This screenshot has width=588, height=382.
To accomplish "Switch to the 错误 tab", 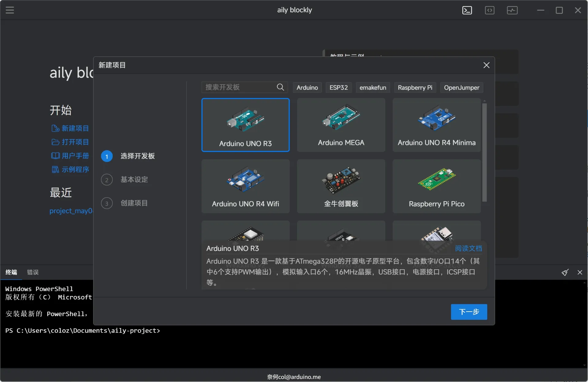I will coord(32,272).
